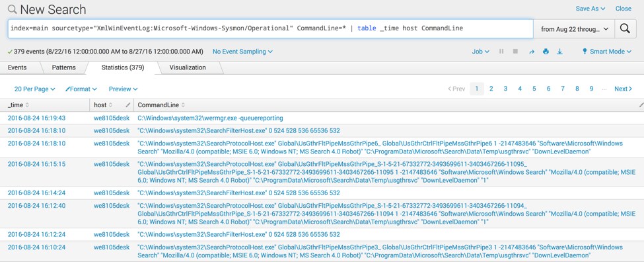Switch to the Events tab
644x262 pixels.
pyautogui.click(x=17, y=67)
